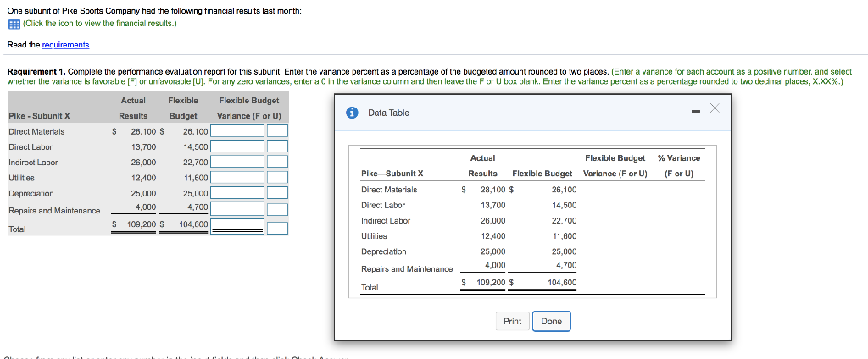This screenshot has height=359, width=868.
Task: Open the financial results table icon
Action: [14, 24]
